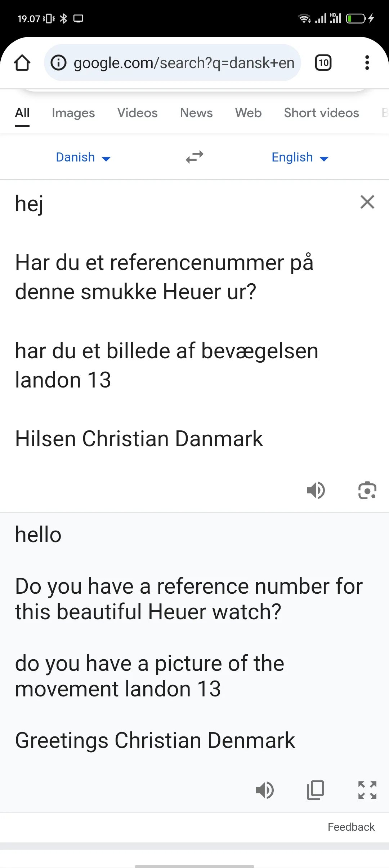Copy the English translation

(x=316, y=790)
